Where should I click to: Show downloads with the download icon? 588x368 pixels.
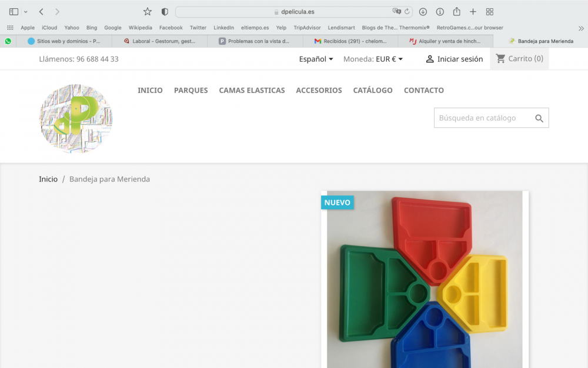pyautogui.click(x=423, y=12)
